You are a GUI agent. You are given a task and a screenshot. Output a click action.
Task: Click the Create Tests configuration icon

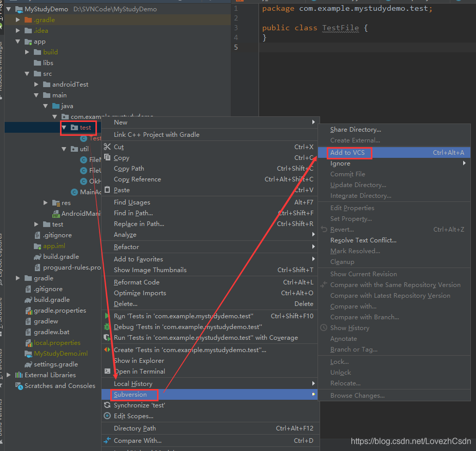(107, 350)
